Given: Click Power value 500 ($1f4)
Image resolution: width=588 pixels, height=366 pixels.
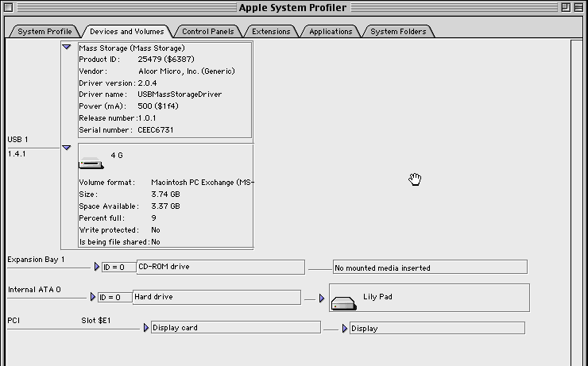Looking at the screenshot, I should [158, 106].
